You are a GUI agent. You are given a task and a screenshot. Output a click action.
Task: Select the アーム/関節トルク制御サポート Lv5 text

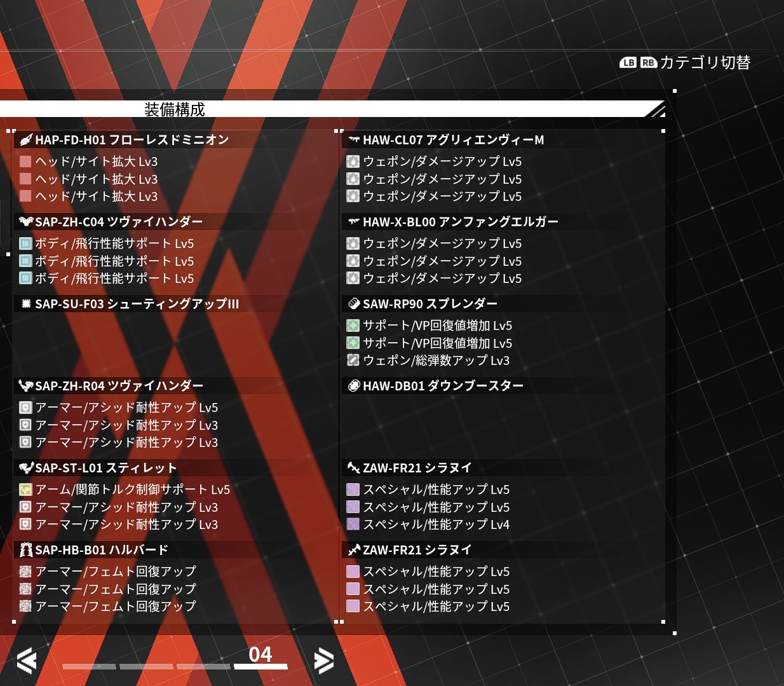click(x=133, y=490)
